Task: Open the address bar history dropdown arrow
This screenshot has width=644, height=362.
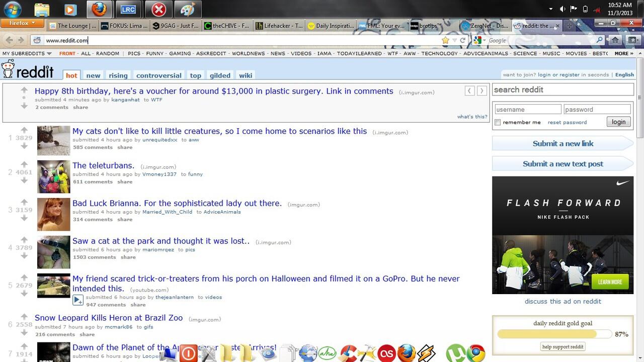Action: coord(454,40)
